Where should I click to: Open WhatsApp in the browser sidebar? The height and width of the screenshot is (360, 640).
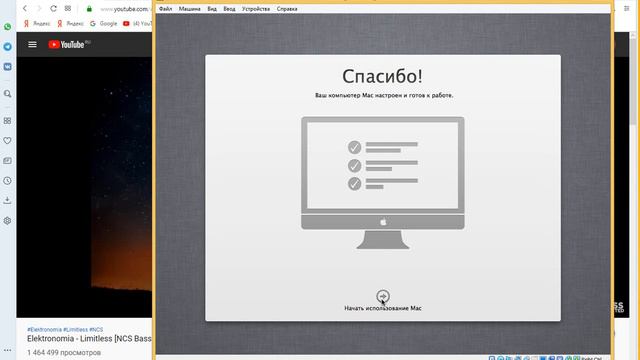click(x=7, y=27)
